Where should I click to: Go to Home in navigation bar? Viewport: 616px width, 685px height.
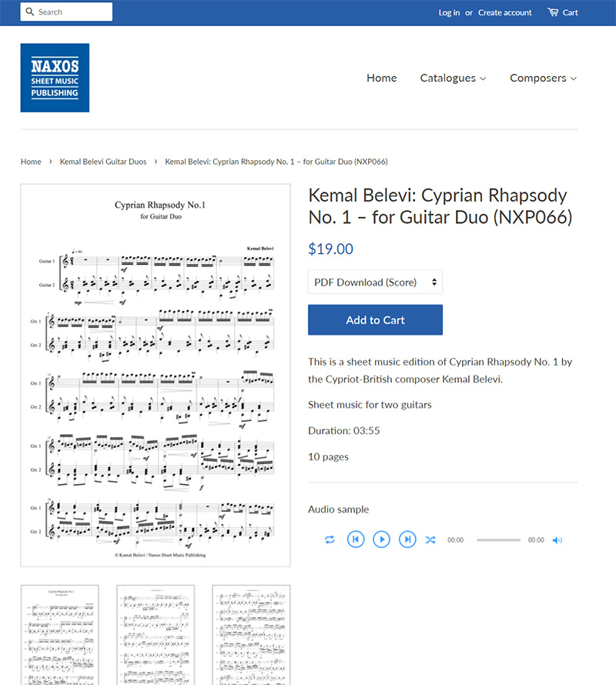381,78
